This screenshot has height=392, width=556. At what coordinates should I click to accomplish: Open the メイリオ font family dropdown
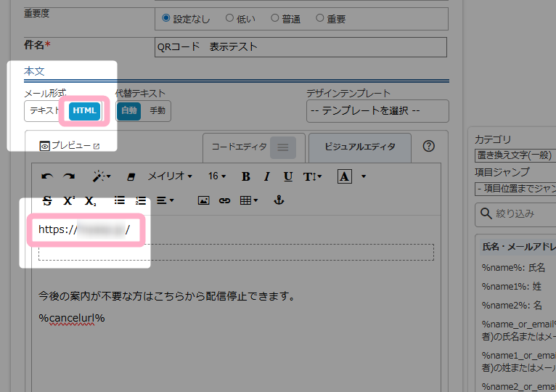tap(170, 176)
